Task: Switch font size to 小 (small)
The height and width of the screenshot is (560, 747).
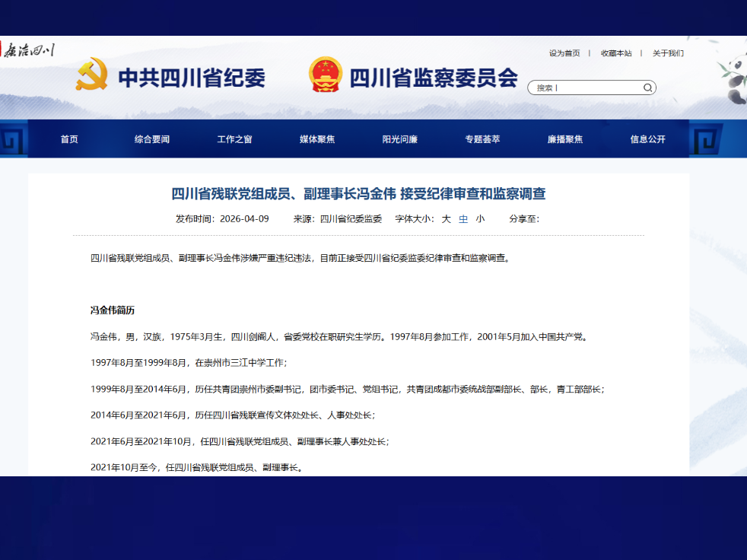Action: click(480, 219)
